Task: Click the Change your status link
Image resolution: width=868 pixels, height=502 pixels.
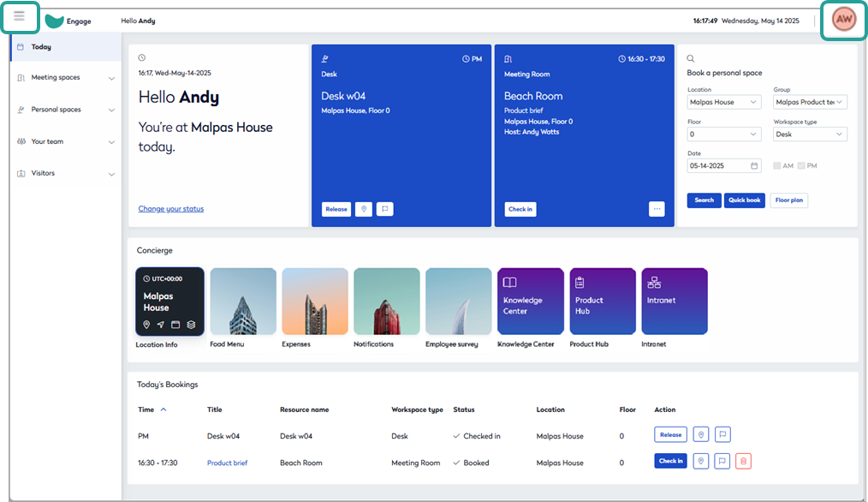Action: [173, 208]
